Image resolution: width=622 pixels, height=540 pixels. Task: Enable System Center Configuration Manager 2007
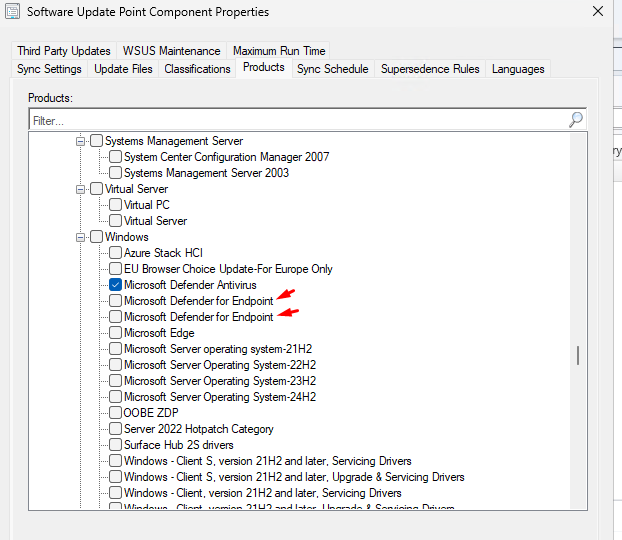tap(115, 157)
